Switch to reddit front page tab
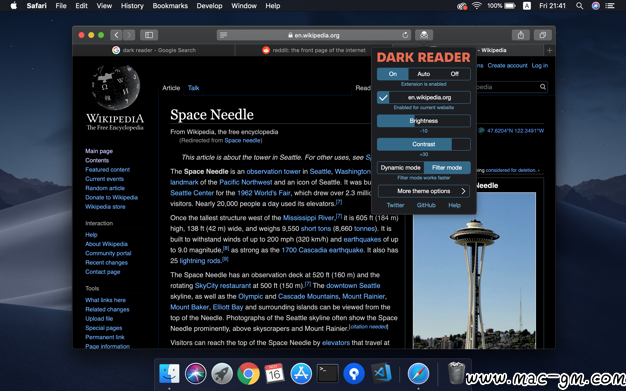Viewport: 626px width, 391px height. click(313, 50)
